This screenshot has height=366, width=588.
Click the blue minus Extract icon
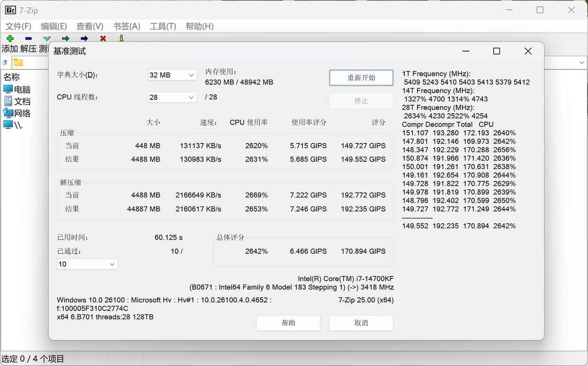[28, 38]
